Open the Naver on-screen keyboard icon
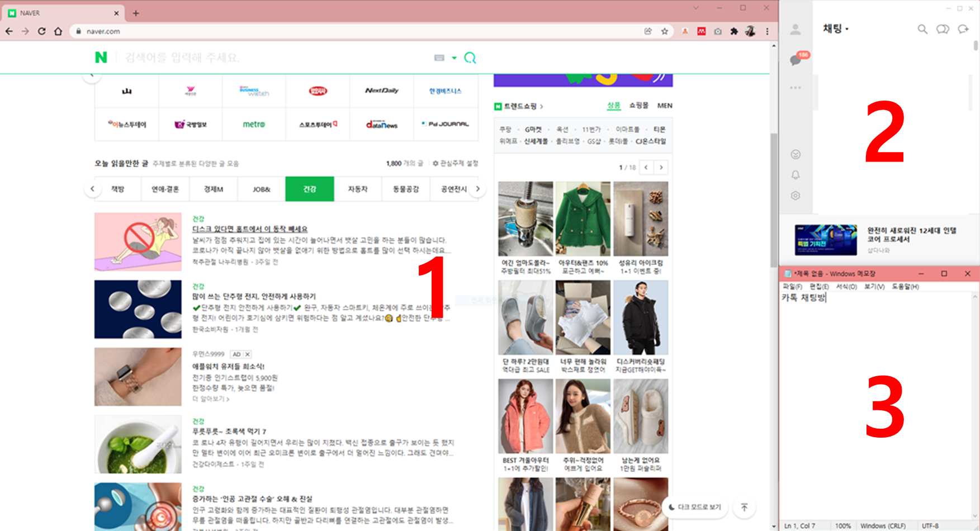This screenshot has height=531, width=980. click(x=439, y=58)
